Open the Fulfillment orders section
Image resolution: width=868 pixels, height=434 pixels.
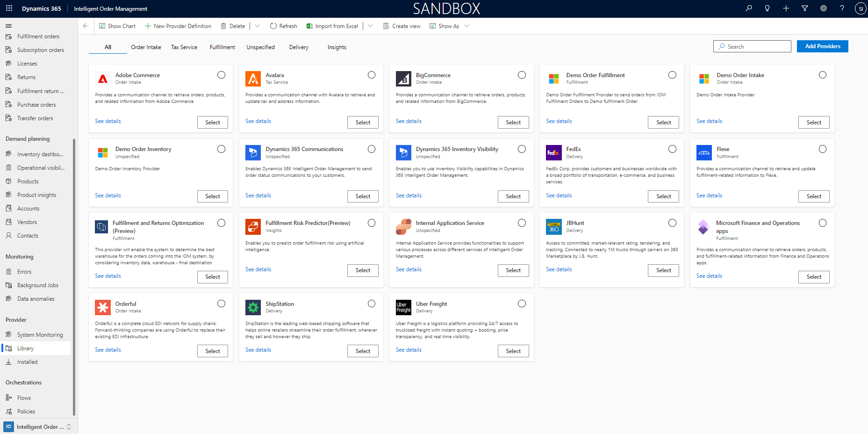point(38,36)
